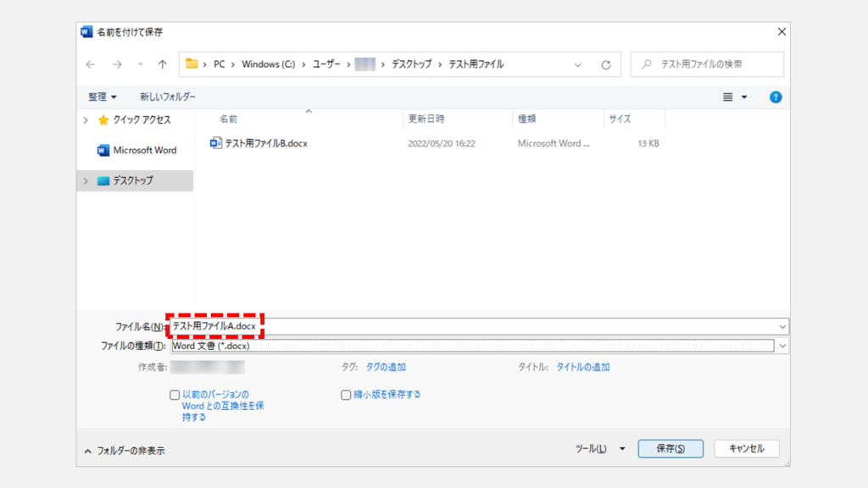Click the folder icon in address bar
This screenshot has width=868, height=488.
(192, 64)
